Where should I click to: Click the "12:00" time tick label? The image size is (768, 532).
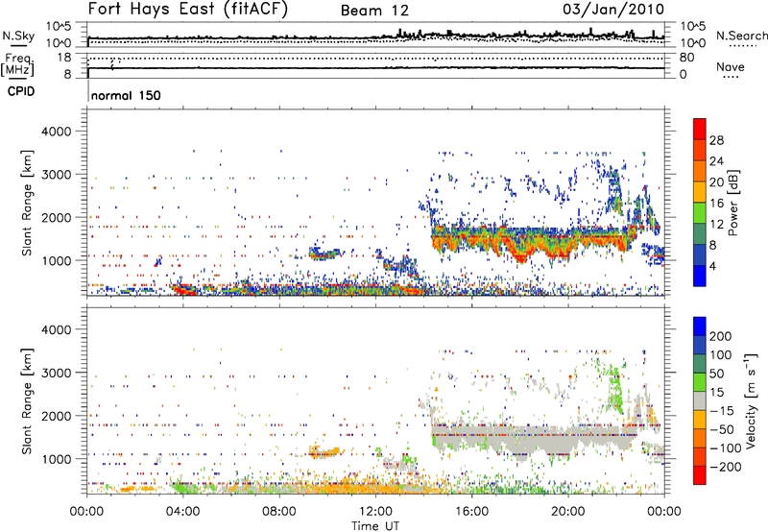coord(375,512)
